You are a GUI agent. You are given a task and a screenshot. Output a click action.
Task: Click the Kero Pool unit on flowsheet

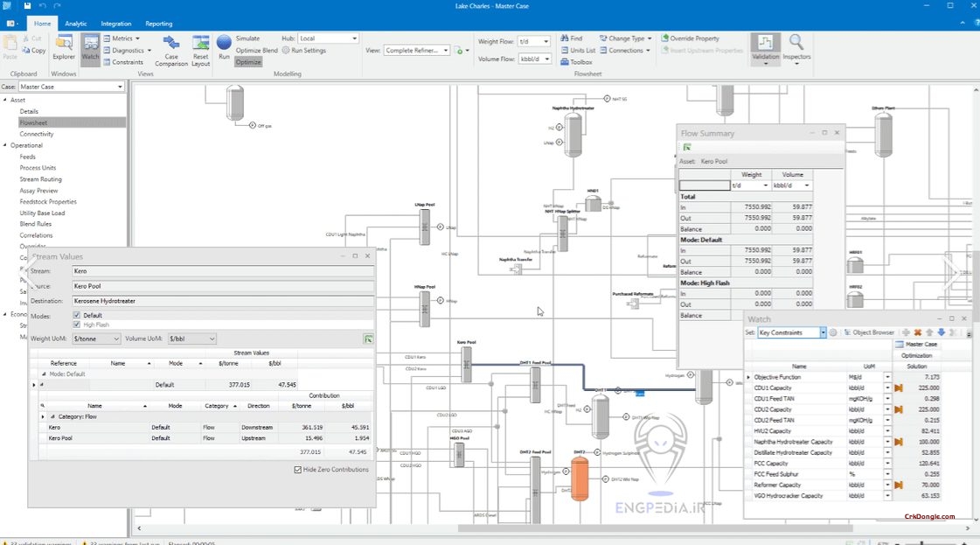466,364
